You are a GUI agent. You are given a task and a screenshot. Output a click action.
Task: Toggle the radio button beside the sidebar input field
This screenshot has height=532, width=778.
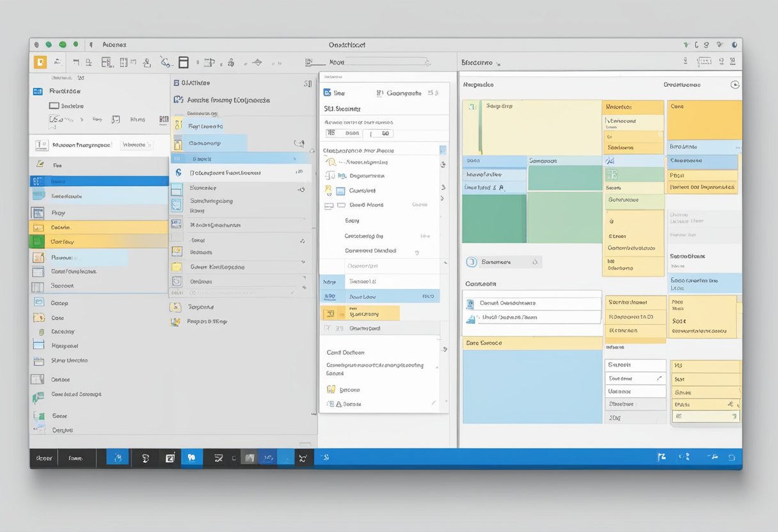coord(45,145)
